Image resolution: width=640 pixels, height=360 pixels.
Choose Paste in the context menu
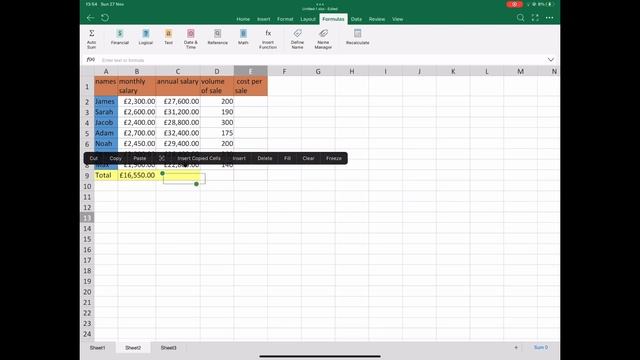[140, 158]
